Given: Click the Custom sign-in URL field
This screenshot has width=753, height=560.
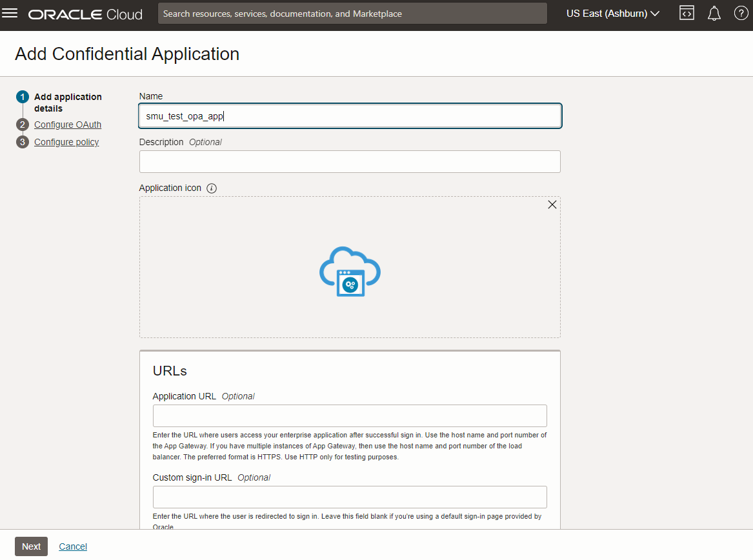Looking at the screenshot, I should 350,497.
